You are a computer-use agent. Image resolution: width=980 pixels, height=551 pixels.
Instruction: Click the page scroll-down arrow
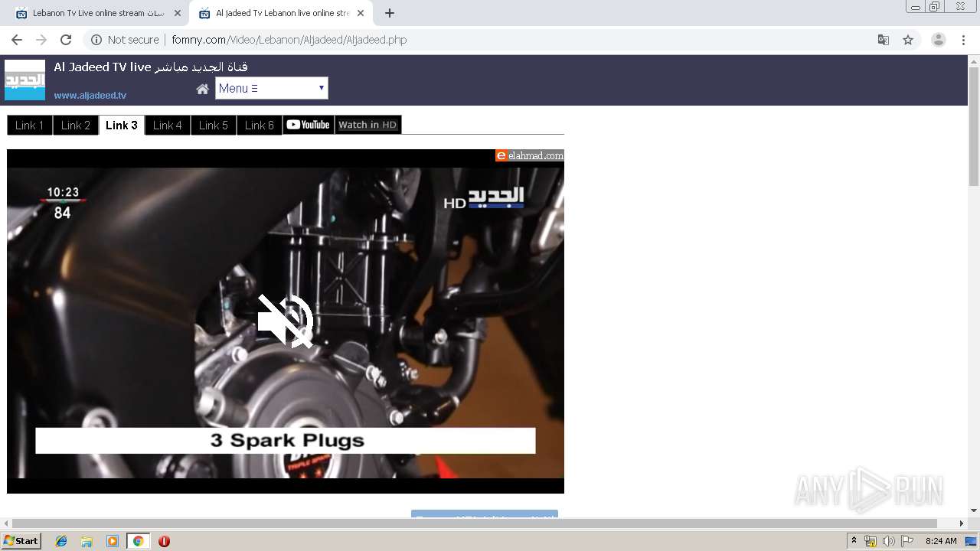coord(974,510)
